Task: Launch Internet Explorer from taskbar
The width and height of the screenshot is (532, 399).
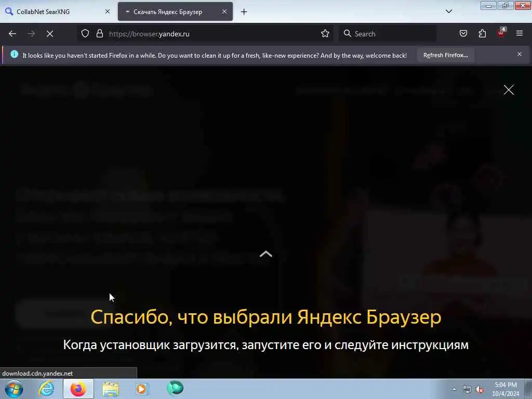Action: point(46,389)
